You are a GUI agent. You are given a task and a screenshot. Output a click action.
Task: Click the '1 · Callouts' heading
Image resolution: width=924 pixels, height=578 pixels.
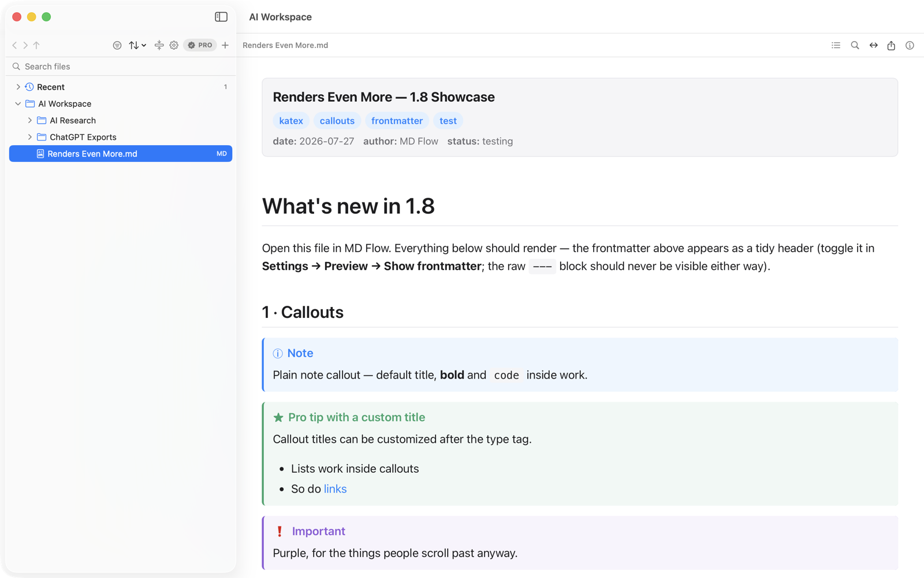coord(303,312)
